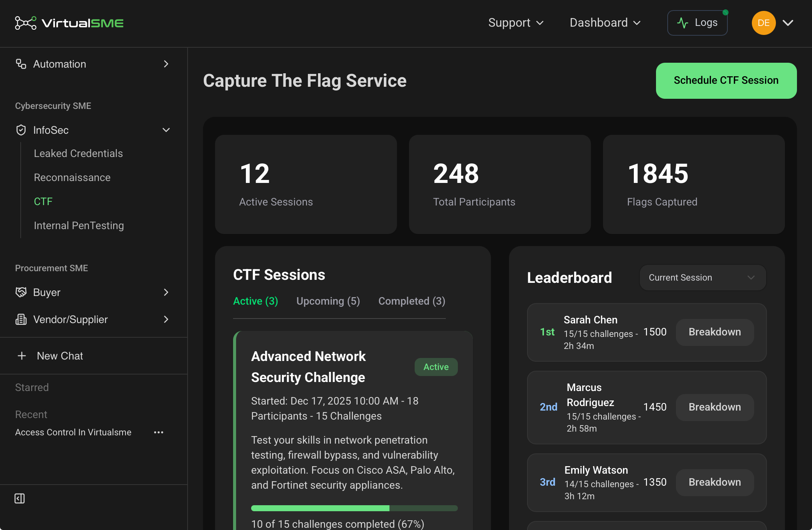Image resolution: width=812 pixels, height=530 pixels.
Task: Click the challenge completion progress bar
Action: coord(354,508)
